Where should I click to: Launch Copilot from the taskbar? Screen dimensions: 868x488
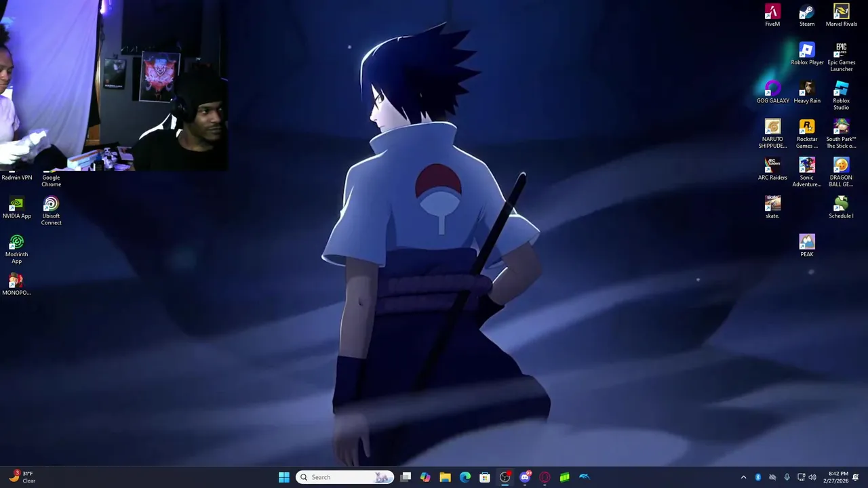[x=425, y=477]
